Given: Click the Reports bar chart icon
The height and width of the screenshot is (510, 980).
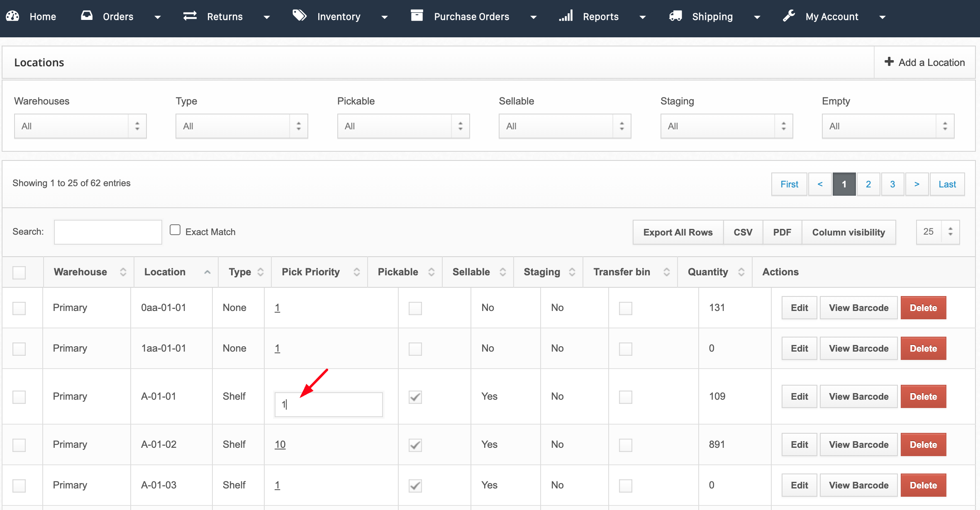Looking at the screenshot, I should 566,16.
